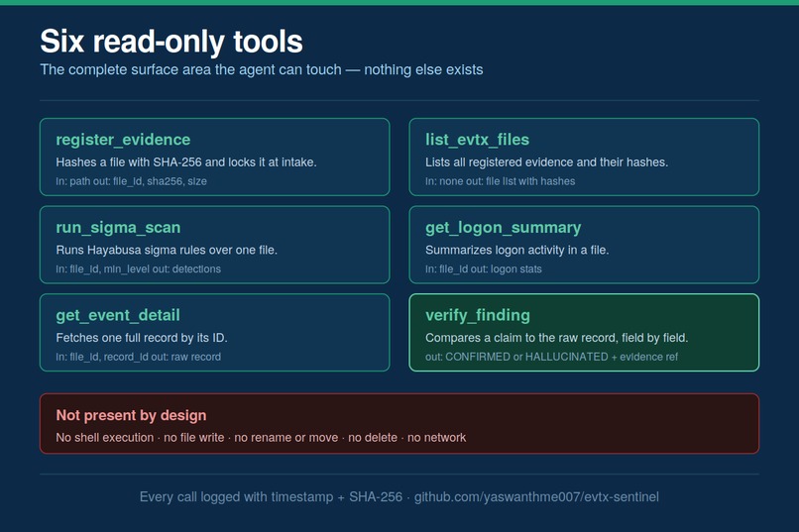799x532 pixels.
Task: Select 'Fetches one full record by its ID.'
Action: tap(142, 338)
